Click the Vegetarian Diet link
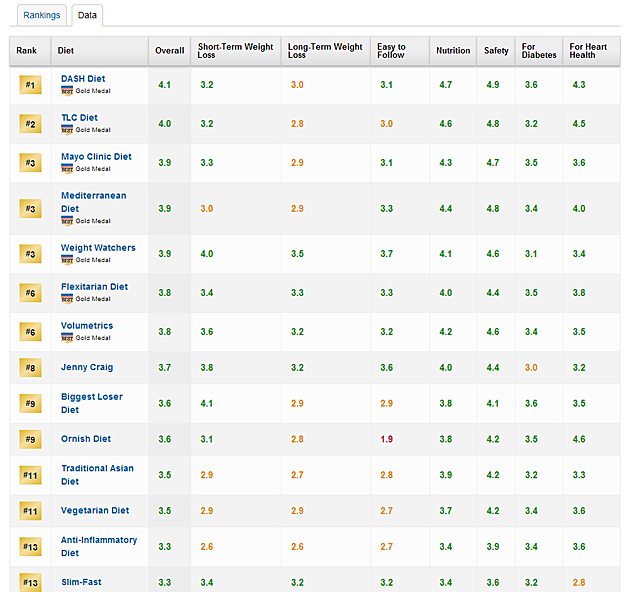This screenshot has width=625, height=592. 95,510
